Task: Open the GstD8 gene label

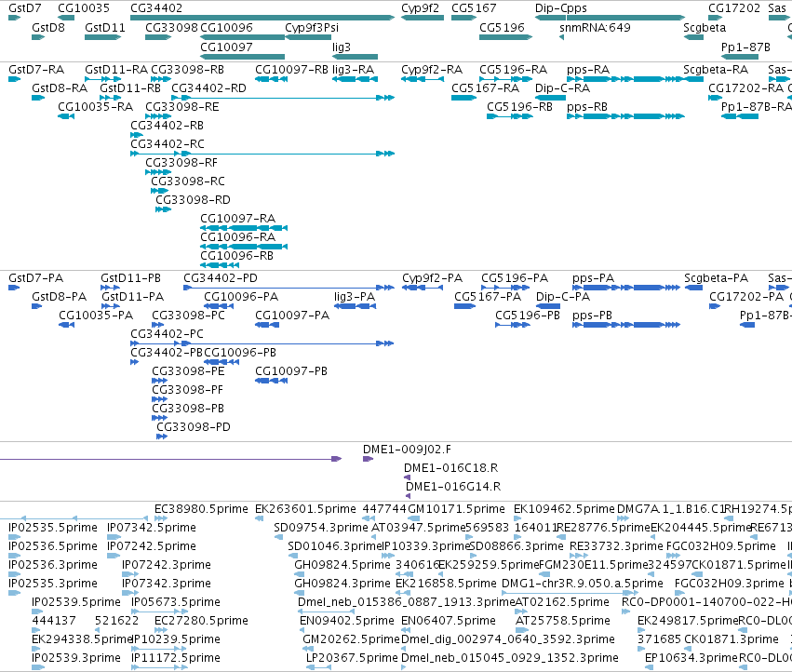Action: (x=48, y=27)
